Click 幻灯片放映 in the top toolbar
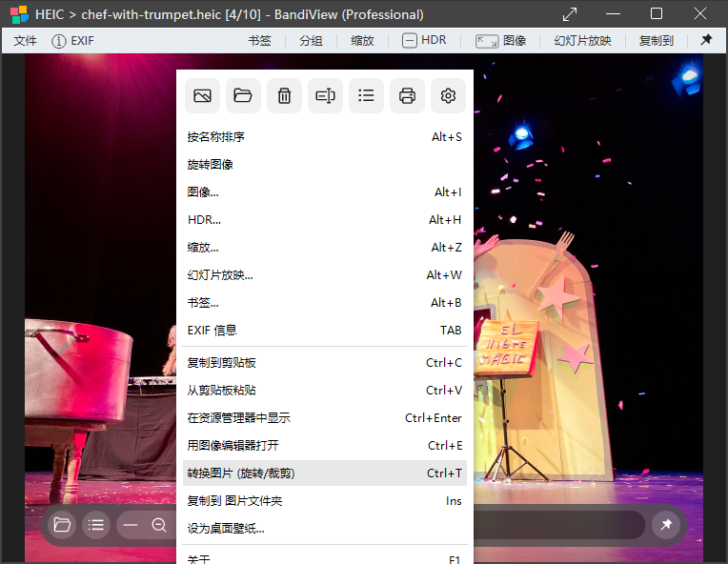 (x=582, y=41)
